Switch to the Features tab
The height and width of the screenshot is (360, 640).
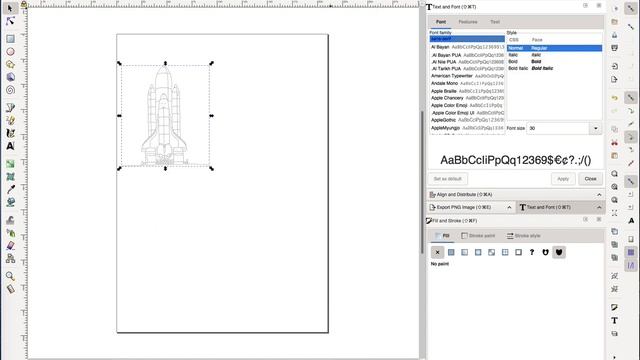(468, 22)
